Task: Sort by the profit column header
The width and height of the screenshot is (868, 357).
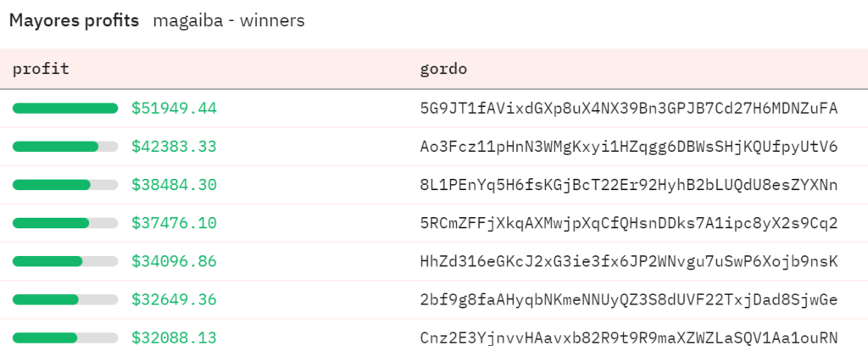Action: tap(41, 70)
